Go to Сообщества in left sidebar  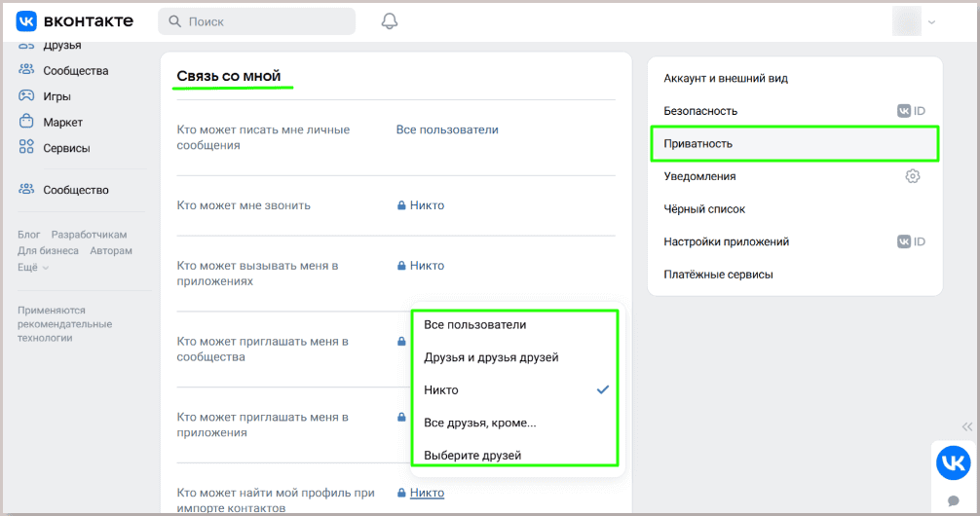coord(76,71)
